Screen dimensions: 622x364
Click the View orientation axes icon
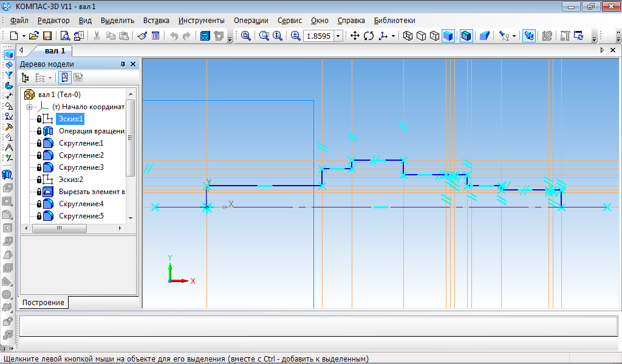pyautogui.click(x=383, y=36)
